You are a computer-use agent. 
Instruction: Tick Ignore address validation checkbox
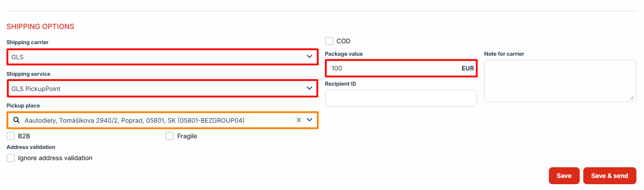[11, 158]
